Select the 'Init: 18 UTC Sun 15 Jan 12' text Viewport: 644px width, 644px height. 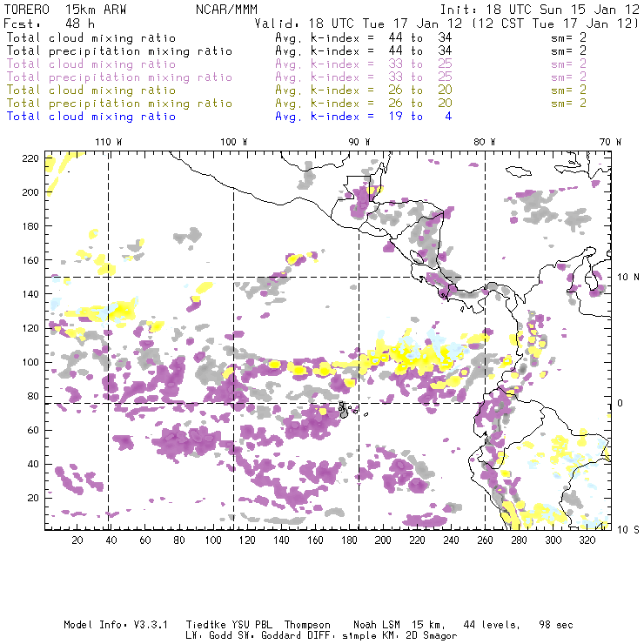pyautogui.click(x=540, y=10)
